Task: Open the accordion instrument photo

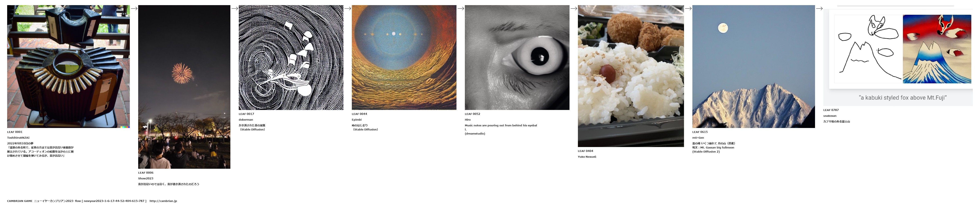Action: pyautogui.click(x=68, y=67)
